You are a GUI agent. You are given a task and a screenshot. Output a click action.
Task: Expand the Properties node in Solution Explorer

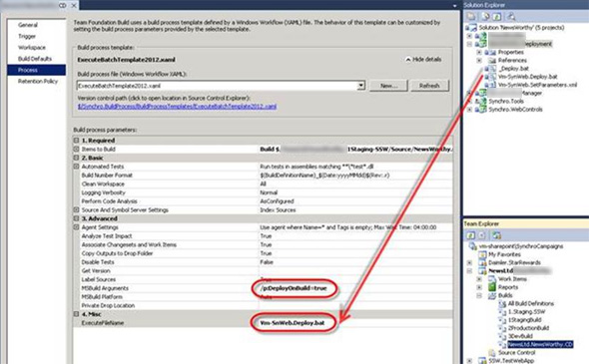point(479,52)
